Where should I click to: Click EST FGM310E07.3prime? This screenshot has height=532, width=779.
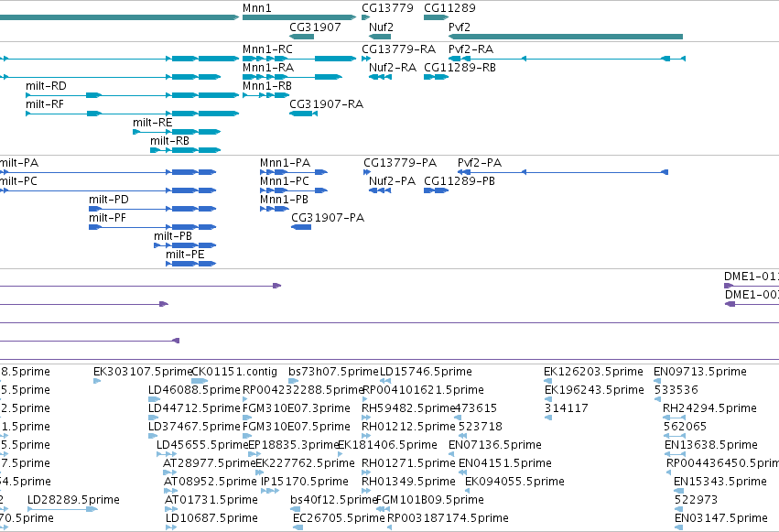[x=297, y=408]
